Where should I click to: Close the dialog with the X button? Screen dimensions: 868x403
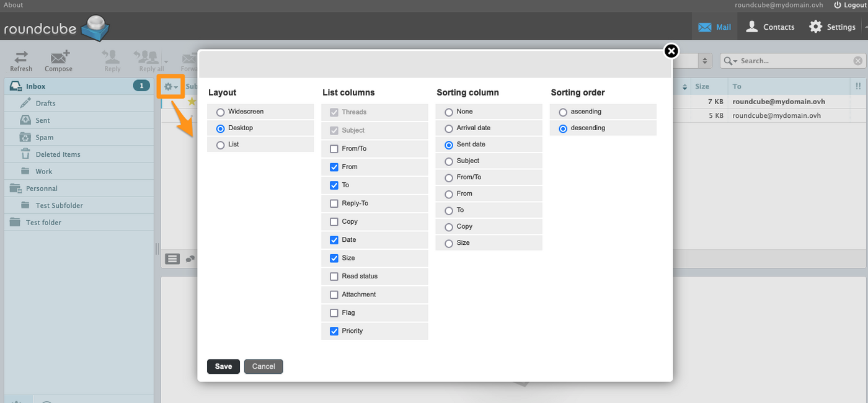pyautogui.click(x=671, y=51)
